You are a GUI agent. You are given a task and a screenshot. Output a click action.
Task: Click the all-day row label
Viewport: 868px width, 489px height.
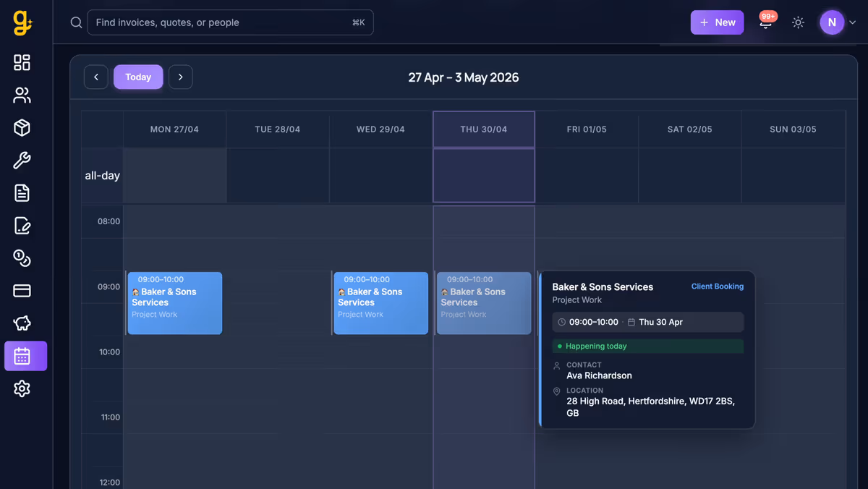102,176
